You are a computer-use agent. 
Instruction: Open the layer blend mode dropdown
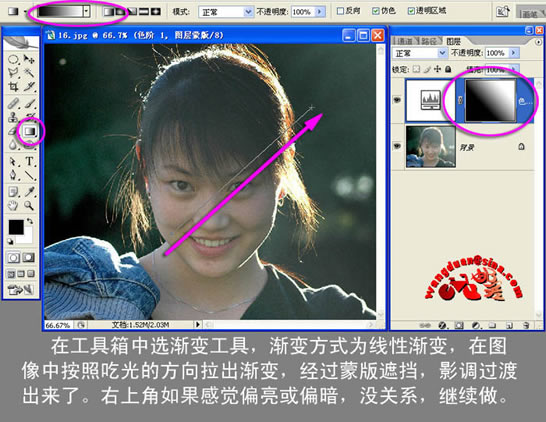[x=420, y=53]
